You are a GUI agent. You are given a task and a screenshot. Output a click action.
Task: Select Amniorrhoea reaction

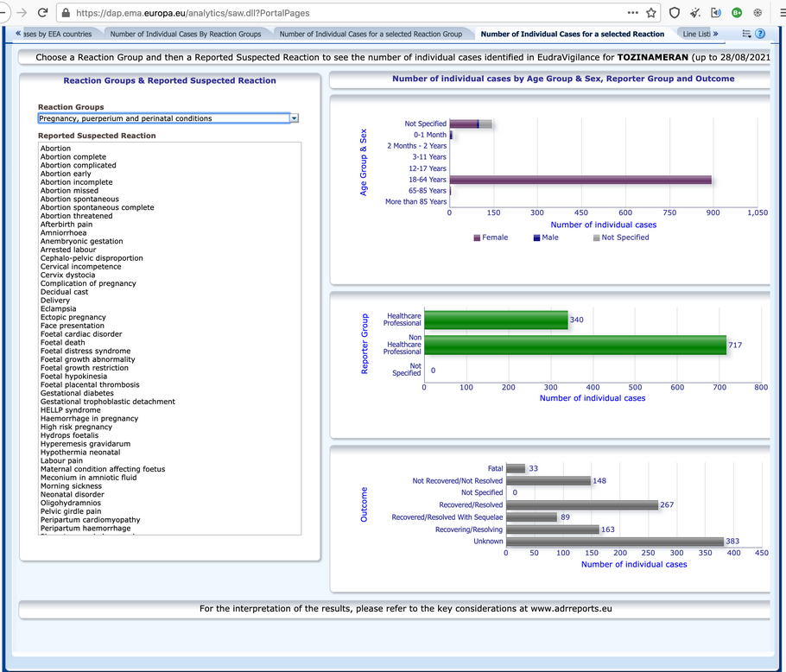click(63, 233)
